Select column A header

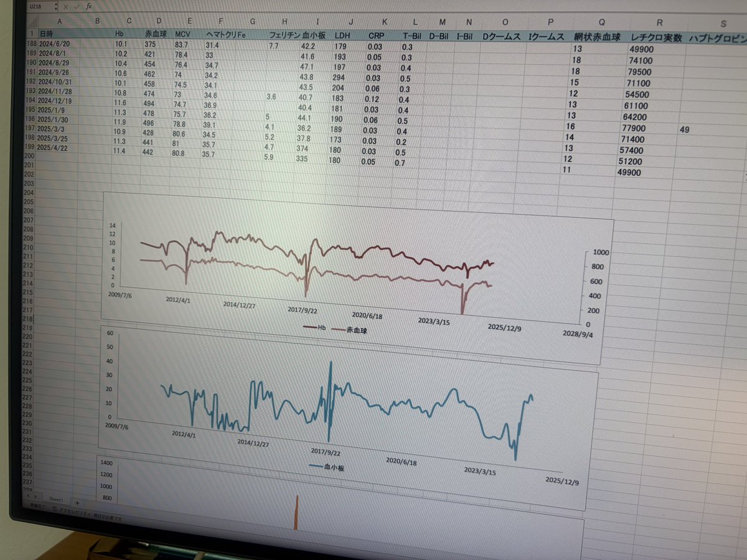(59, 21)
